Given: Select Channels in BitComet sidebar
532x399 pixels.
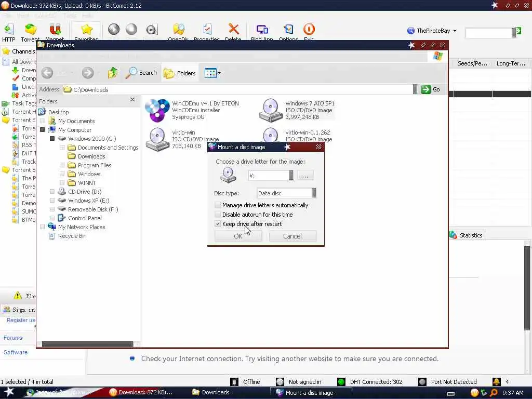Looking at the screenshot, I should [x=19, y=51].
